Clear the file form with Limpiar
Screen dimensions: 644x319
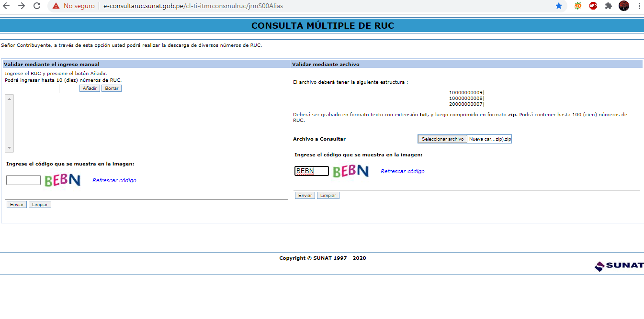pos(328,196)
